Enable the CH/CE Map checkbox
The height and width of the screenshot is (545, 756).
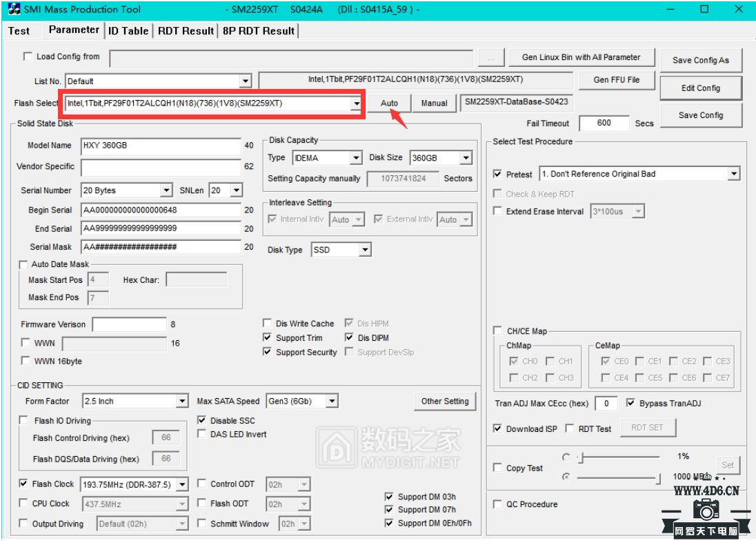tap(497, 331)
